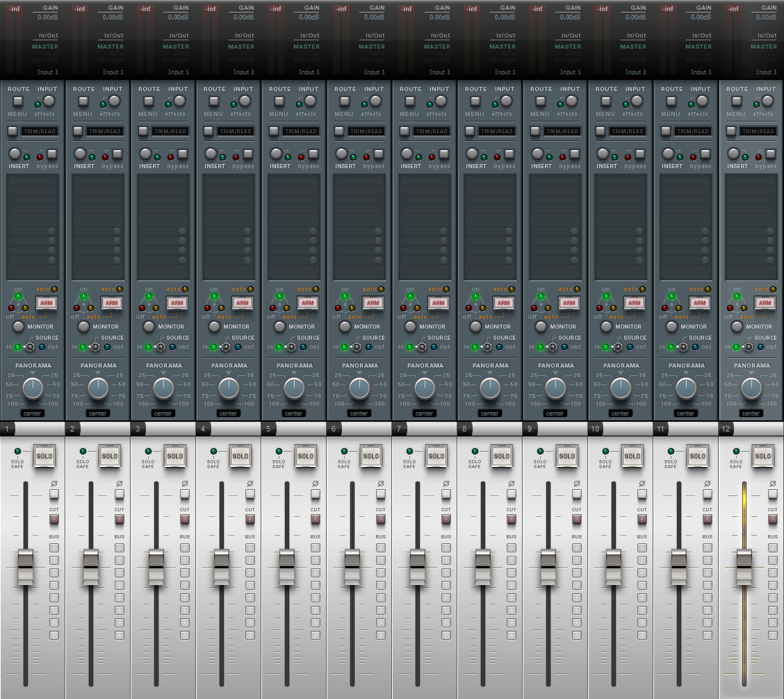Mute channel 9 with CUT button
Viewport: 784px width, 699px height.
coord(576,519)
